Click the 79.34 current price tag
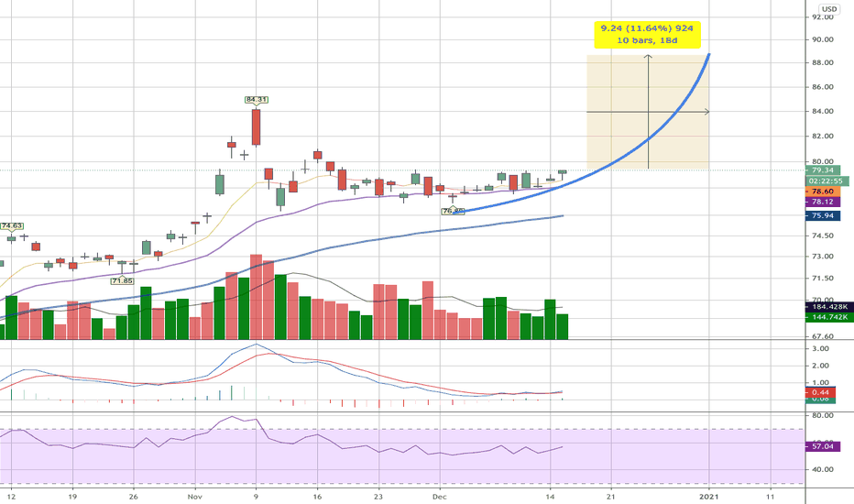The image size is (854, 504). (823, 170)
